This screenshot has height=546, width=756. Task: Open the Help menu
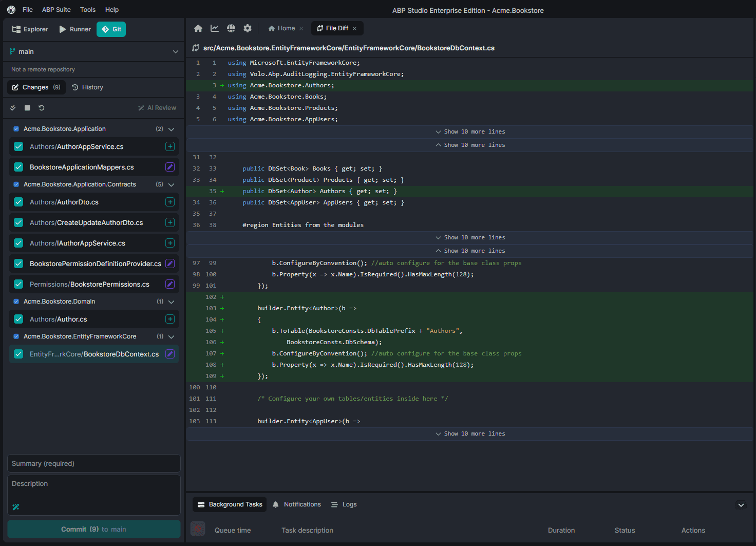[112, 10]
